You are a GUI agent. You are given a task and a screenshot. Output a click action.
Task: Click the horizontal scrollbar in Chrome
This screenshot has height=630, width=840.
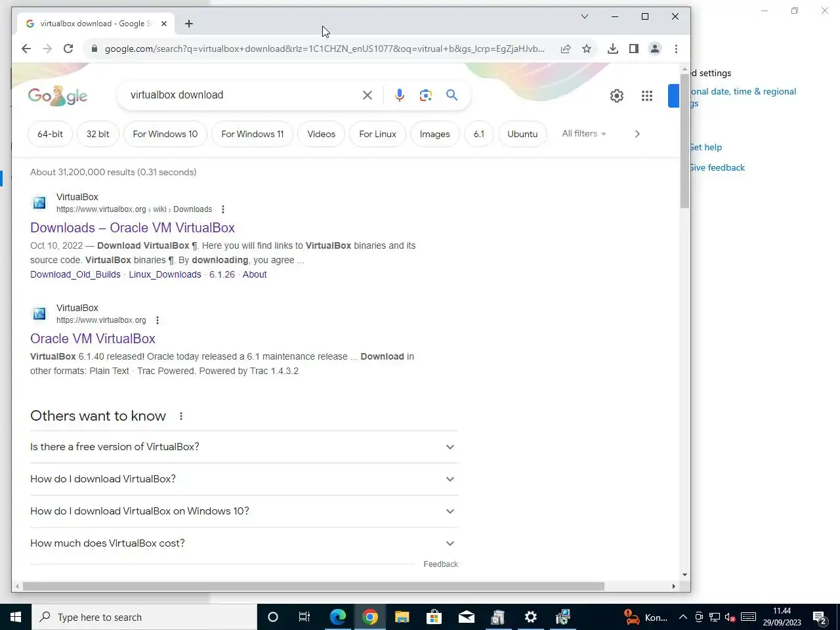[x=314, y=586]
